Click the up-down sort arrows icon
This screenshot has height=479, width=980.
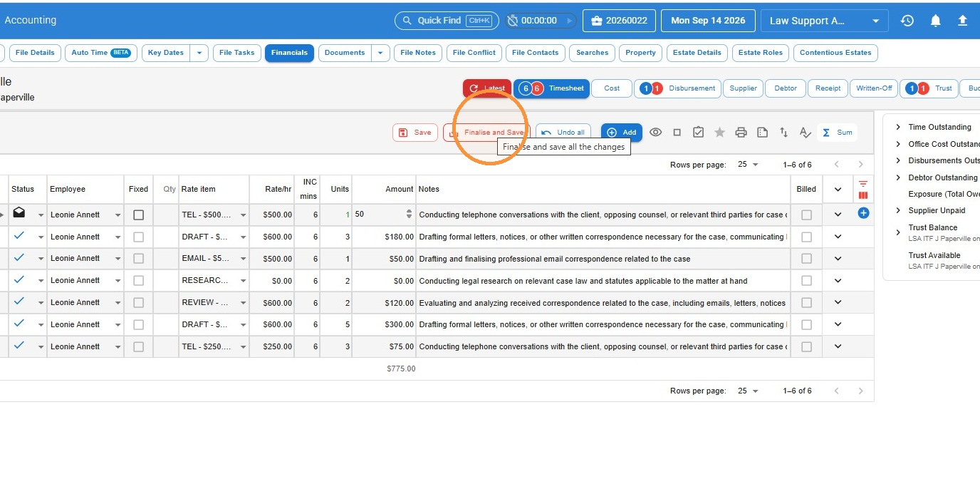pyautogui.click(x=783, y=132)
